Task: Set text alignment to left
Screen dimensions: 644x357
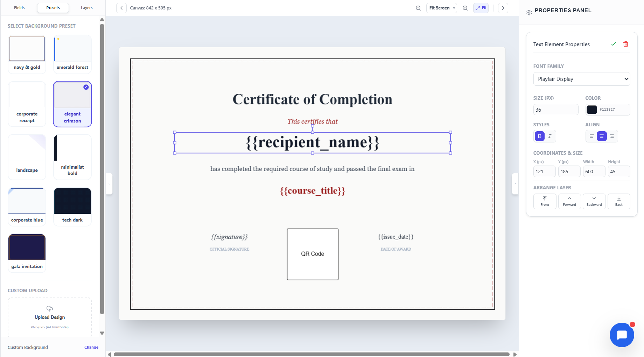Action: tap(591, 136)
